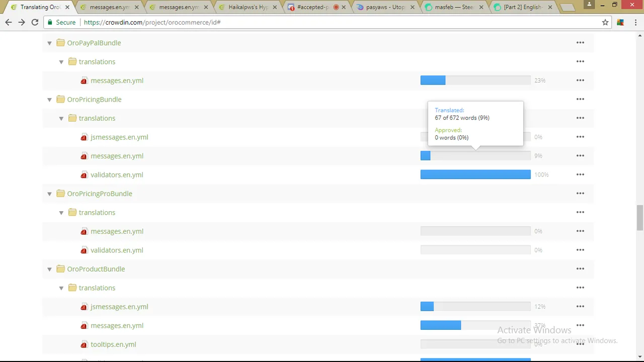
Task: Click the 100% progress label
Action: (x=541, y=174)
